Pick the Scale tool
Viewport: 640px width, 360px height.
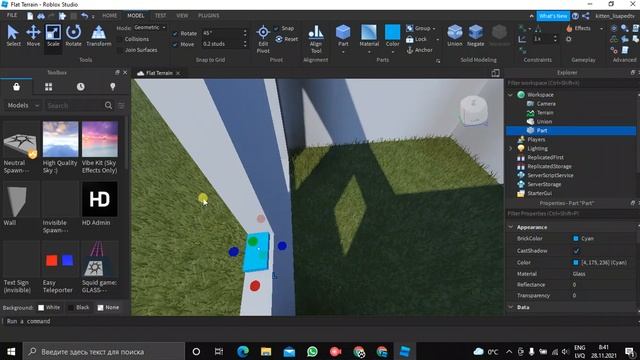[x=53, y=36]
